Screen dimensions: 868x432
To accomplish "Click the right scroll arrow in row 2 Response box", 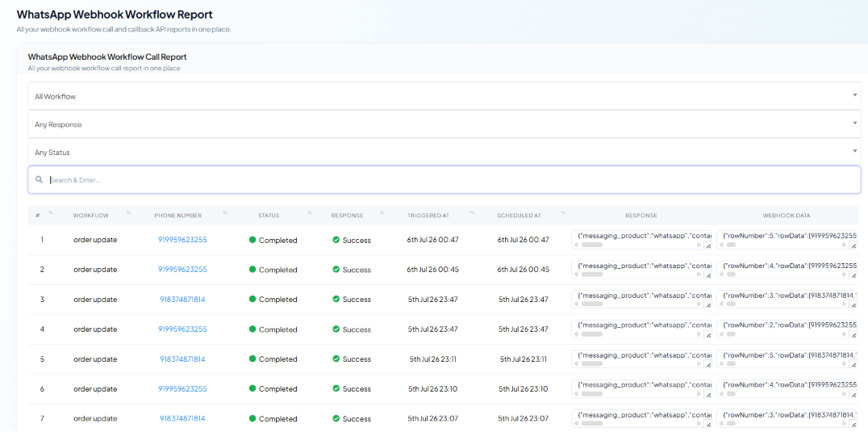I will coord(699,275).
